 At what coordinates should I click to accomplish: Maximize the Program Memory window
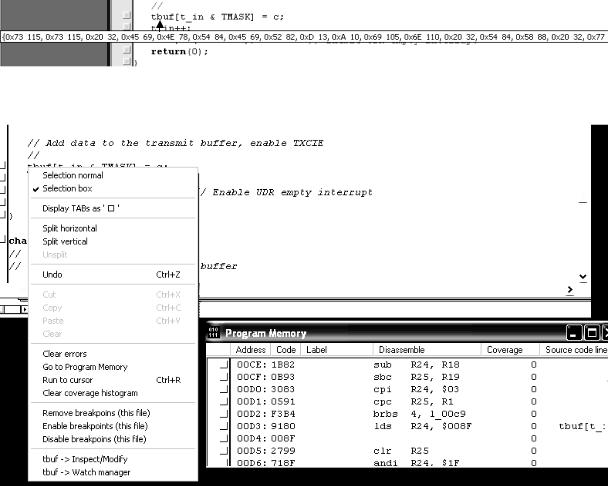click(591, 333)
